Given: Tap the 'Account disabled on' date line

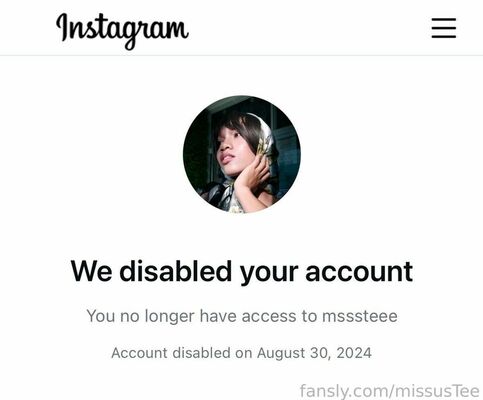Looking at the screenshot, I should [242, 353].
